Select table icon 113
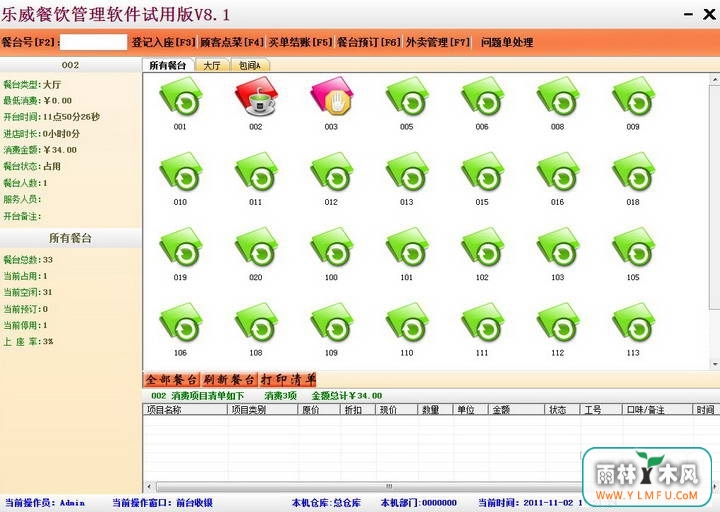 pyautogui.click(x=633, y=323)
